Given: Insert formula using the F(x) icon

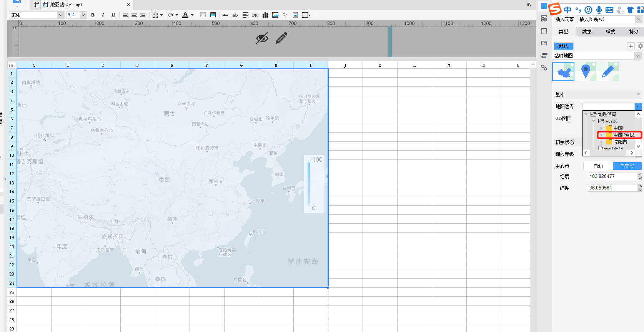Looking at the screenshot, I should point(255,15).
